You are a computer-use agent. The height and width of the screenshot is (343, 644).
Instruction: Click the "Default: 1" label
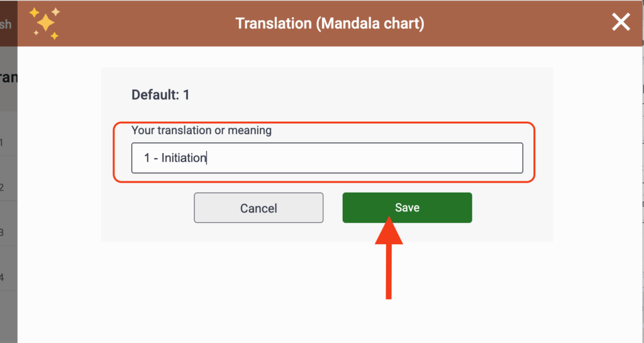click(160, 95)
